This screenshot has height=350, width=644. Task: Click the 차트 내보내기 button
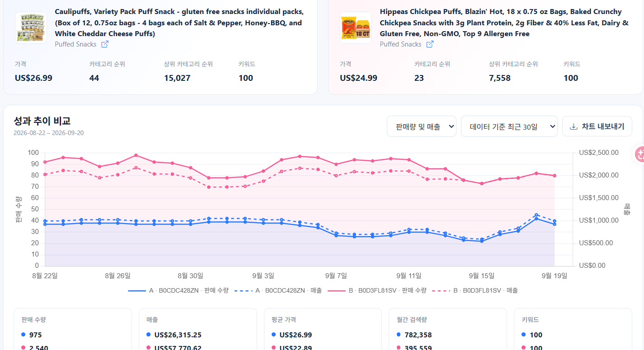[597, 126]
